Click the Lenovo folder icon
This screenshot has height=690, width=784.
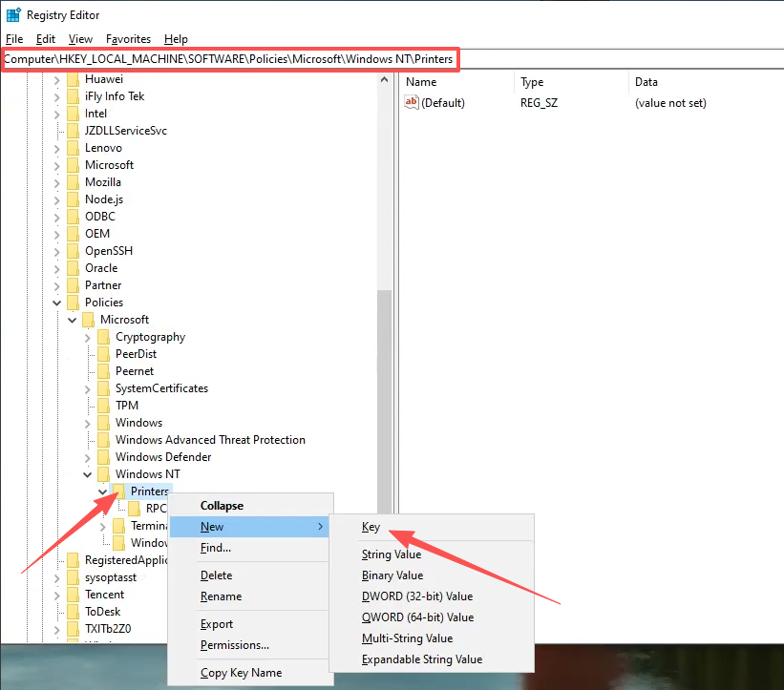tap(73, 148)
